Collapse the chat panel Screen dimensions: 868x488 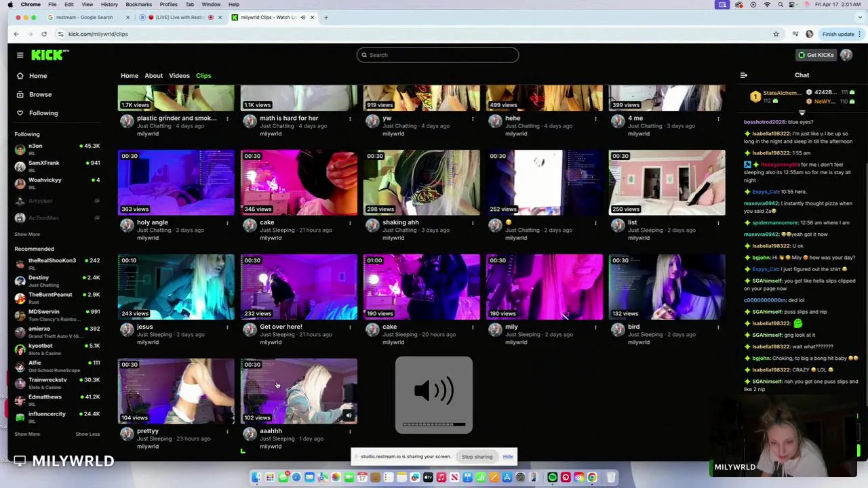743,75
